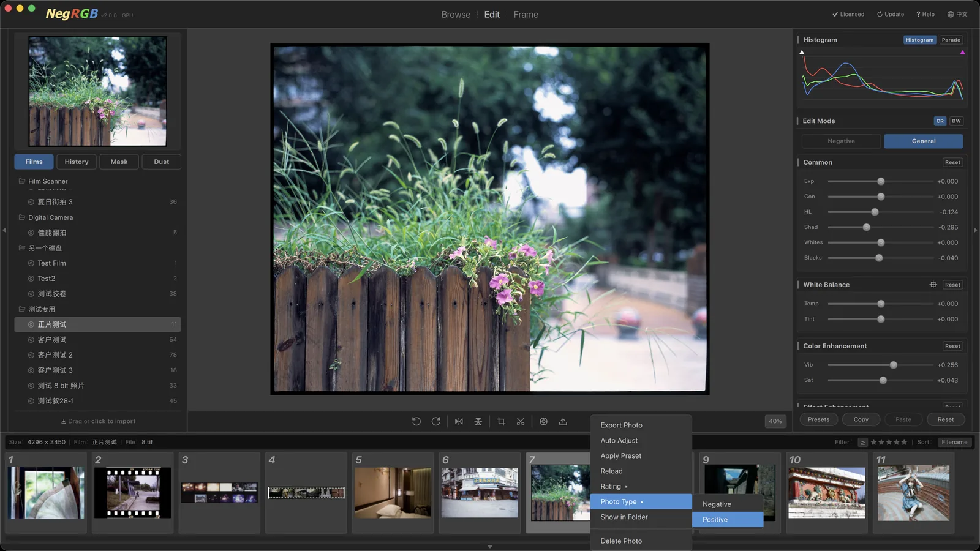Adjust the Vib vibrance slider
The image size is (980, 551).
coord(881,365)
